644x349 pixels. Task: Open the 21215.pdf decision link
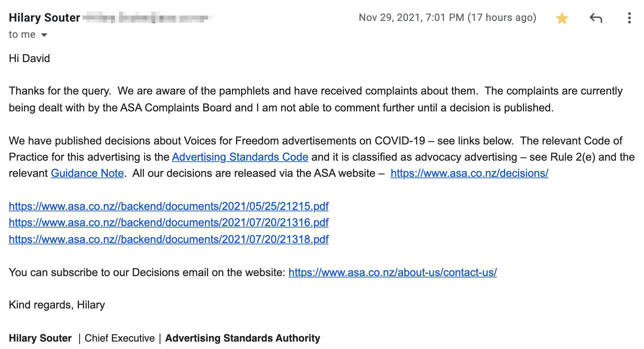pos(169,206)
